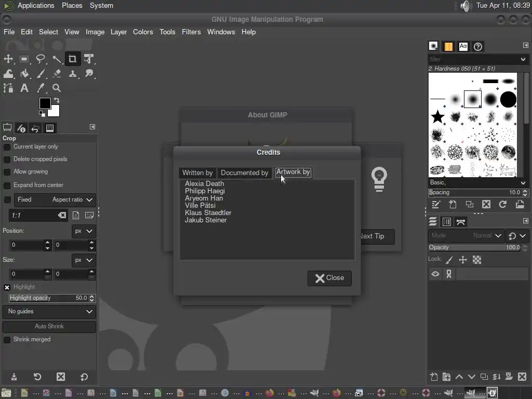532x399 pixels.
Task: Select the Color Picker tool
Action: [41, 88]
